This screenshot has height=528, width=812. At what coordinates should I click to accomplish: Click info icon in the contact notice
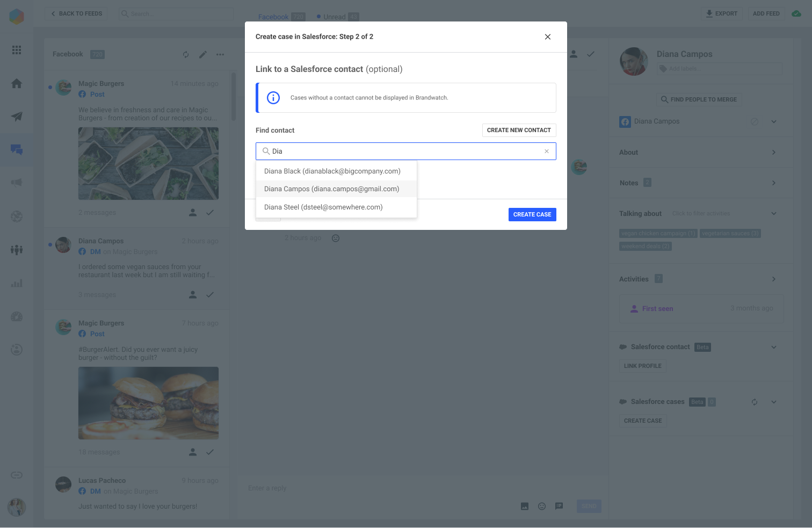pyautogui.click(x=273, y=98)
